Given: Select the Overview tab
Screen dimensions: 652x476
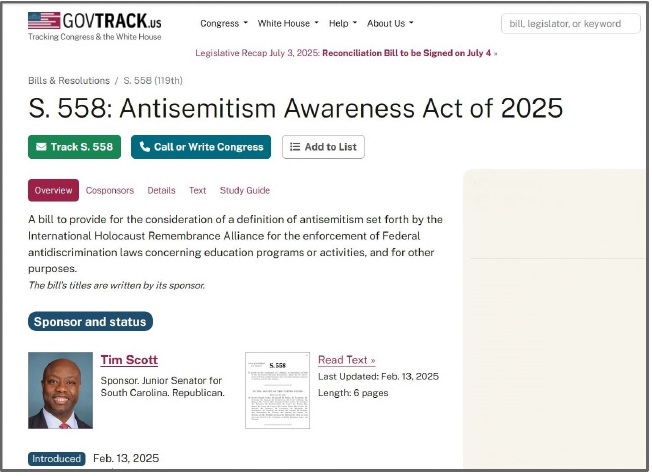Looking at the screenshot, I should [53, 190].
